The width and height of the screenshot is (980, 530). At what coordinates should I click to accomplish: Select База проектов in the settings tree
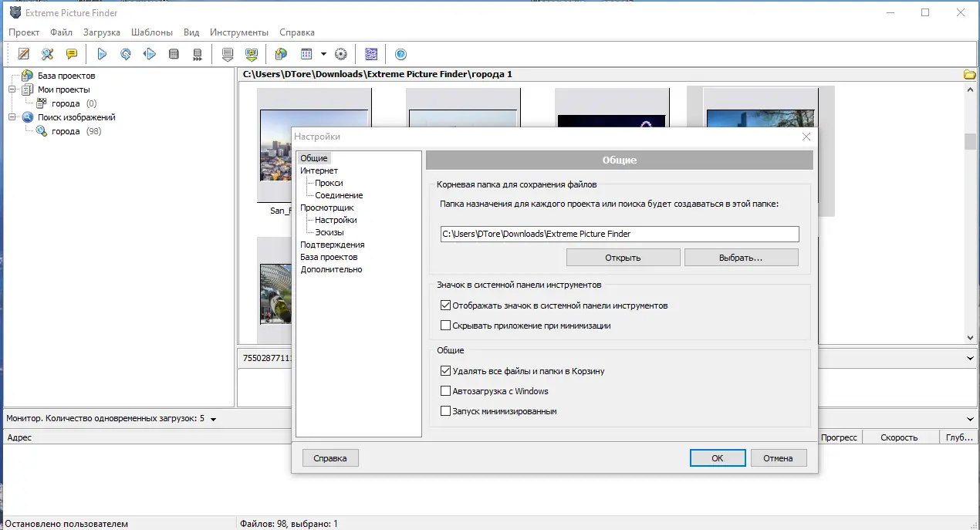pos(329,257)
